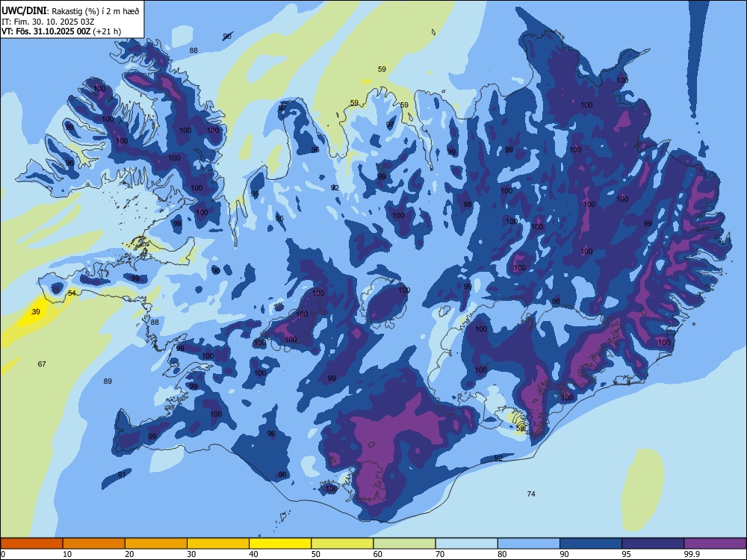Click the title text 'UWC/DINI: Rakastig (%) í 2 m hæð'
Viewport: 747px width, 560px height.
[x=70, y=11]
